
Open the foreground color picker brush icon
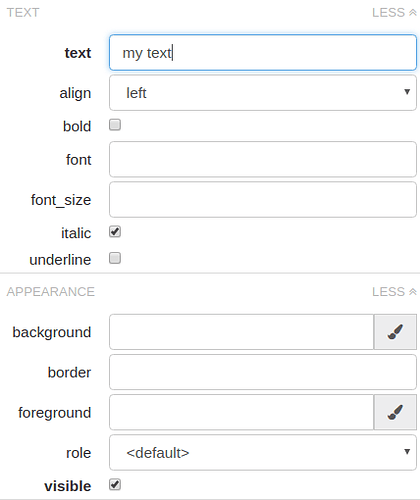pos(395,412)
